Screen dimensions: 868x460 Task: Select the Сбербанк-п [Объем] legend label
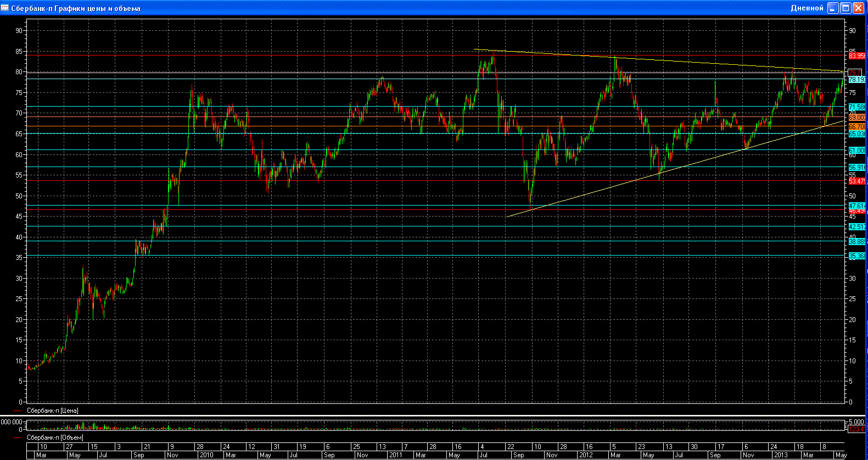click(x=55, y=437)
